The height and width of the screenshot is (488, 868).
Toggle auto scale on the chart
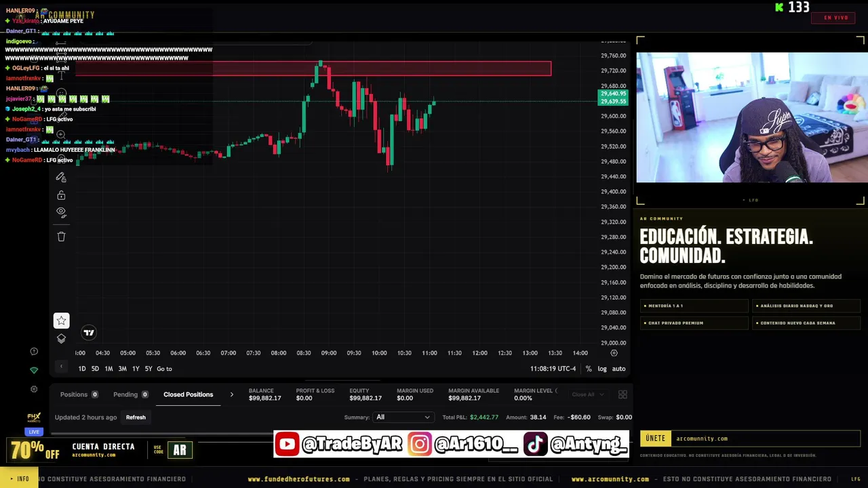click(619, 369)
